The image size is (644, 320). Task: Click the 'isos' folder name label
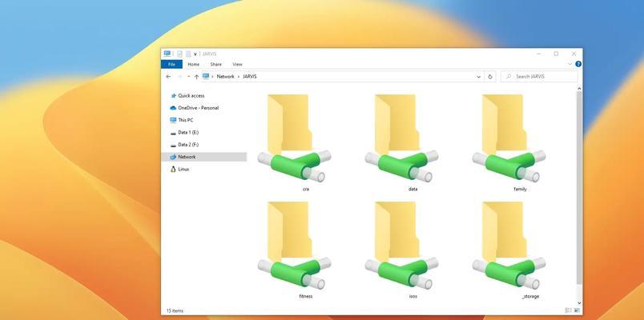(x=413, y=296)
